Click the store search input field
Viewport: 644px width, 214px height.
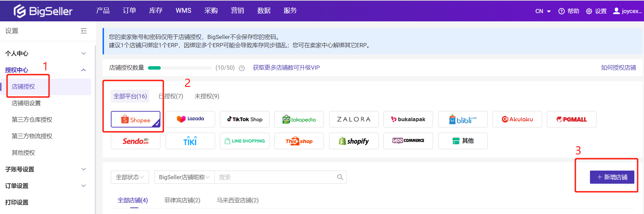point(275,177)
